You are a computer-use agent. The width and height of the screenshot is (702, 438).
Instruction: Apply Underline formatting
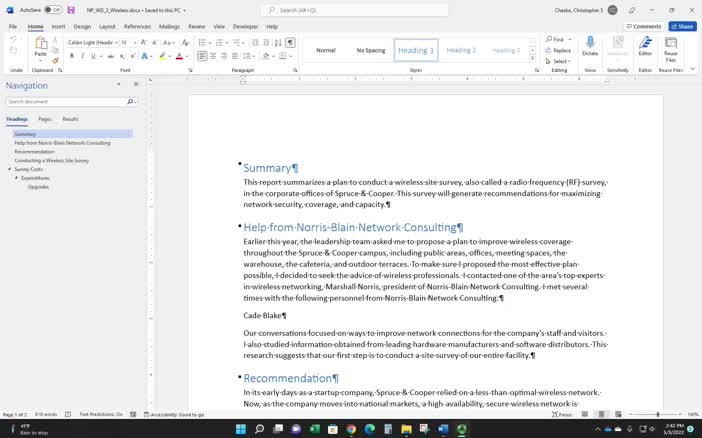[93, 56]
